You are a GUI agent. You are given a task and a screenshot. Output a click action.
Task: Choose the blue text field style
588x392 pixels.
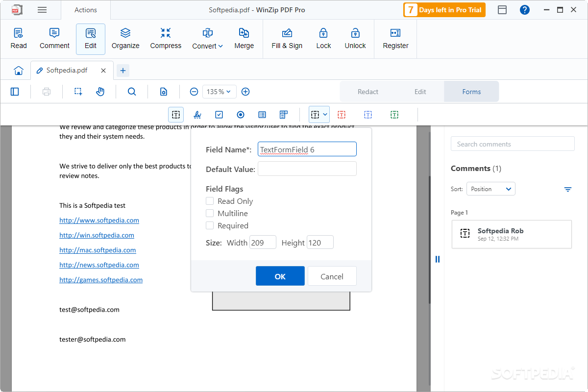[368, 115]
